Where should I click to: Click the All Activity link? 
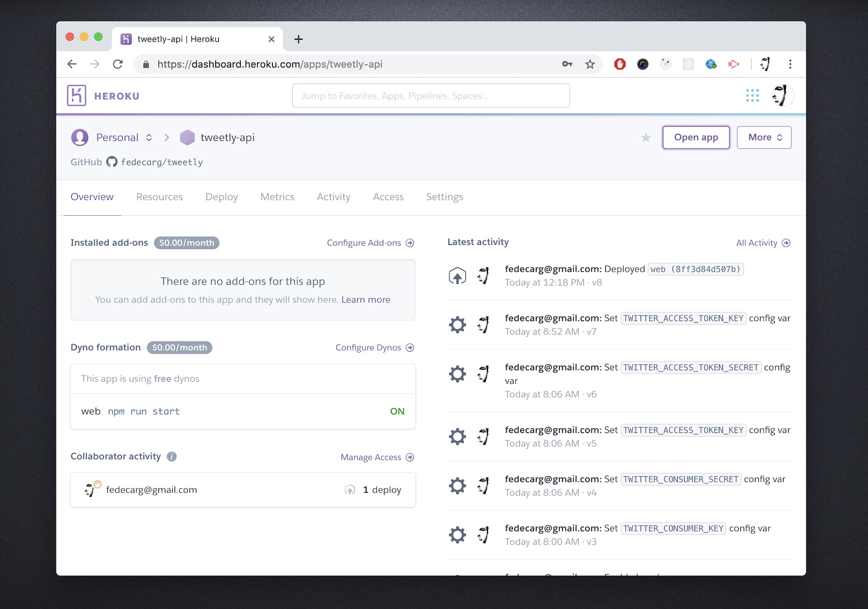tap(763, 243)
